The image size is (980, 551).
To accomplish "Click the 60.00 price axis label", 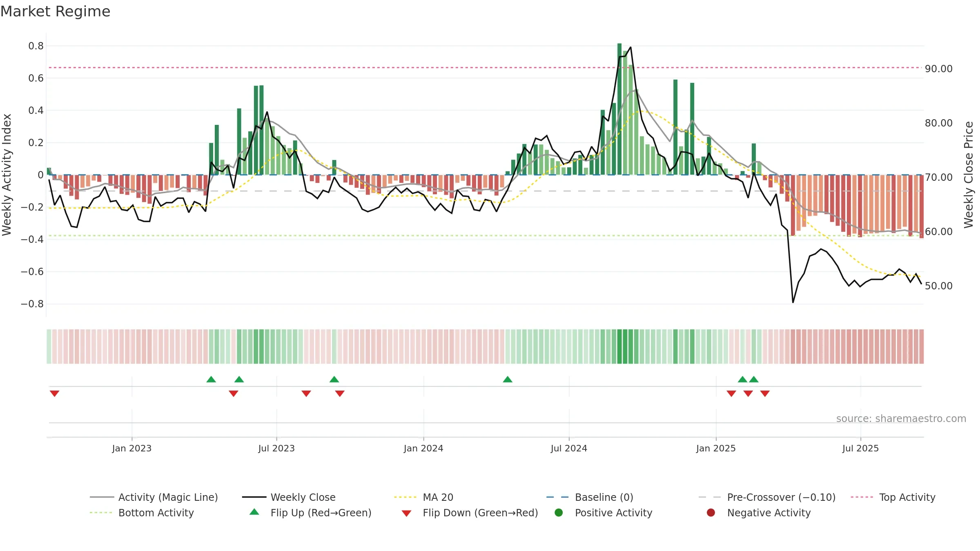I will click(x=939, y=231).
